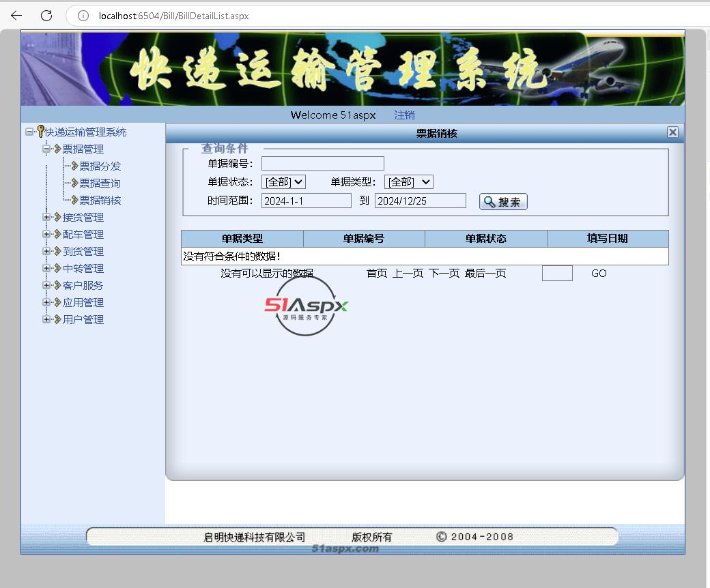This screenshot has width=710, height=588.
Task: Click the Welcome 51aspx text
Action: point(333,115)
